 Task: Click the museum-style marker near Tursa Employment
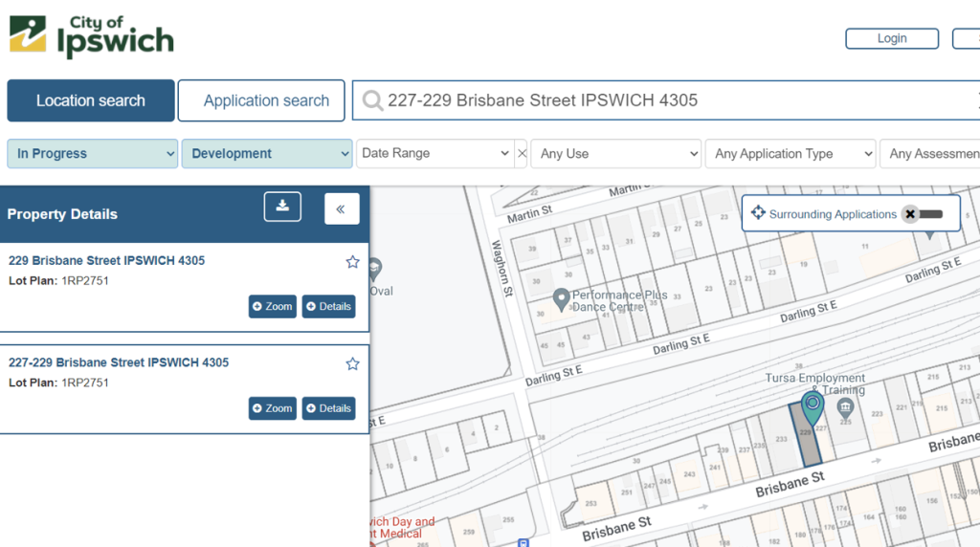[845, 409]
